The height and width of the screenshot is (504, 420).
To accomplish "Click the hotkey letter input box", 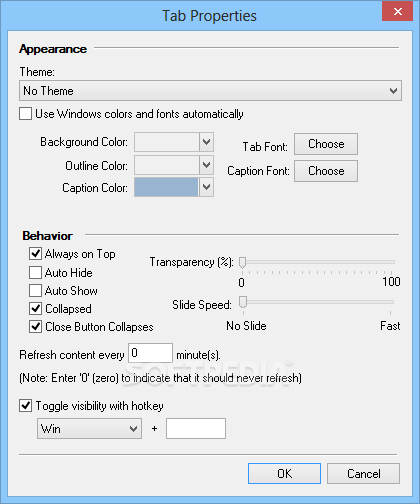I will tap(196, 428).
